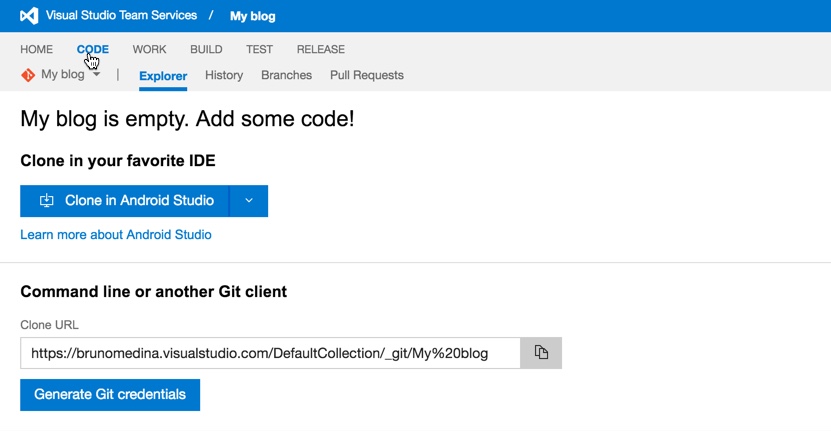831x431 pixels.
Task: Open the CODE hub
Action: [x=93, y=49]
